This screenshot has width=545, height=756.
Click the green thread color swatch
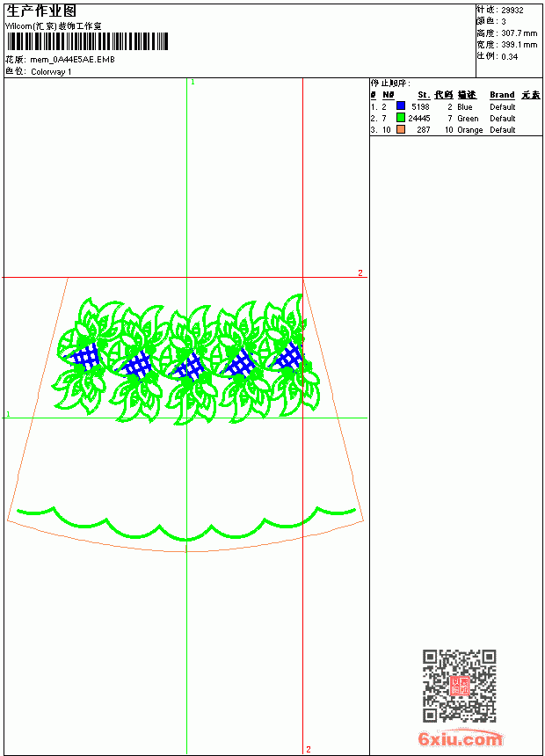tap(400, 117)
